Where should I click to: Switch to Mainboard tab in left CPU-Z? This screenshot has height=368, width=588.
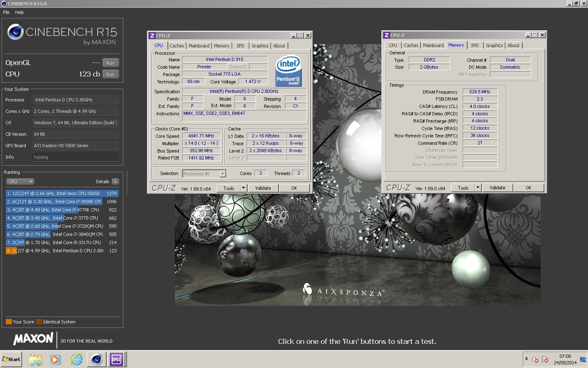pos(199,46)
